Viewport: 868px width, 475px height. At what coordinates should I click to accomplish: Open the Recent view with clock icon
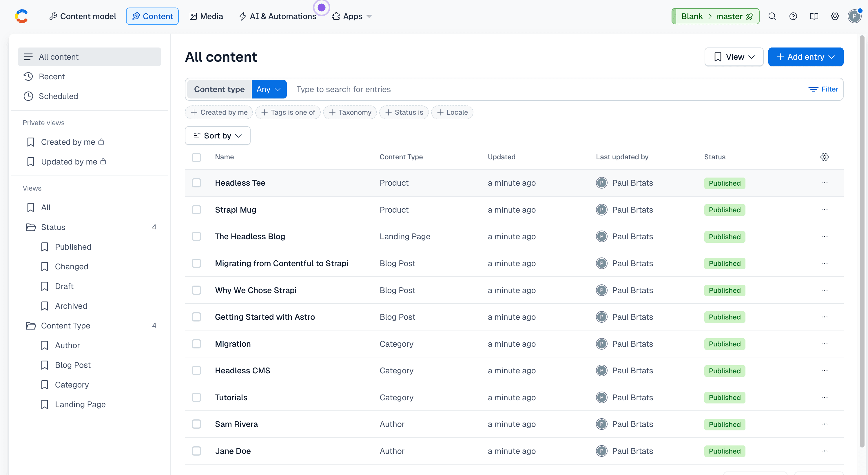click(89, 76)
